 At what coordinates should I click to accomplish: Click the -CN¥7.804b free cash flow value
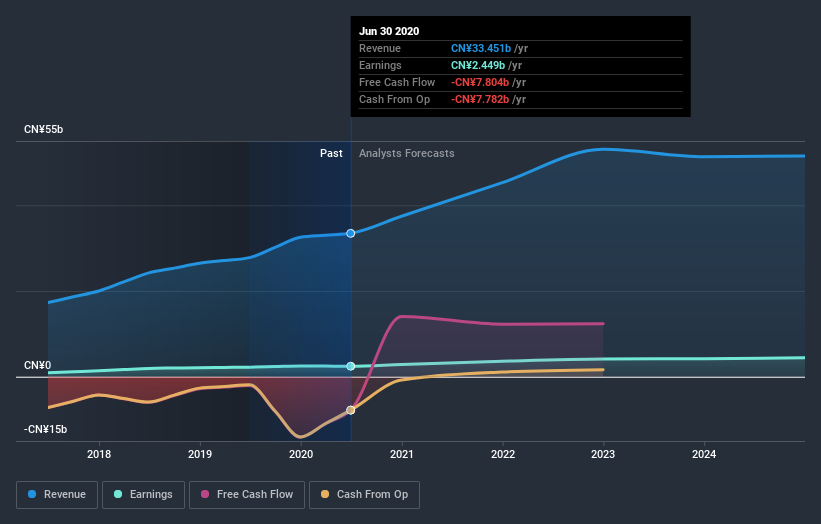(x=480, y=82)
